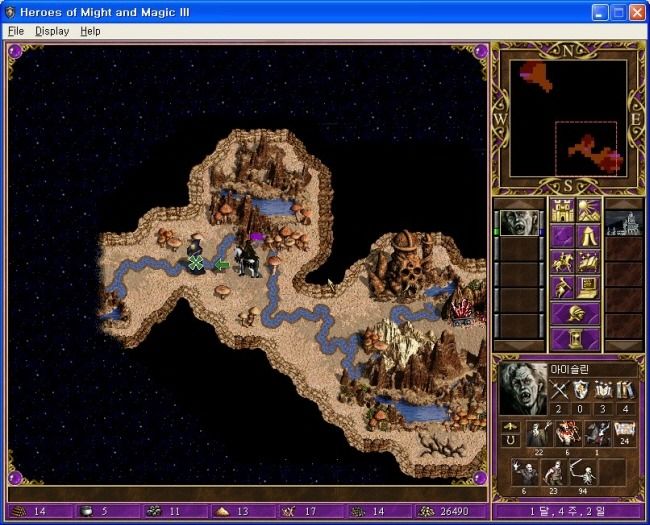Click the green path arrow on the map
This screenshot has width=650, height=525.
[222, 265]
